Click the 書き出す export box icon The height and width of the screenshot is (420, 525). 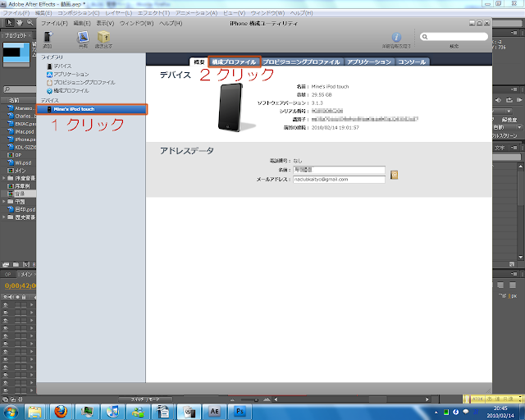103,37
